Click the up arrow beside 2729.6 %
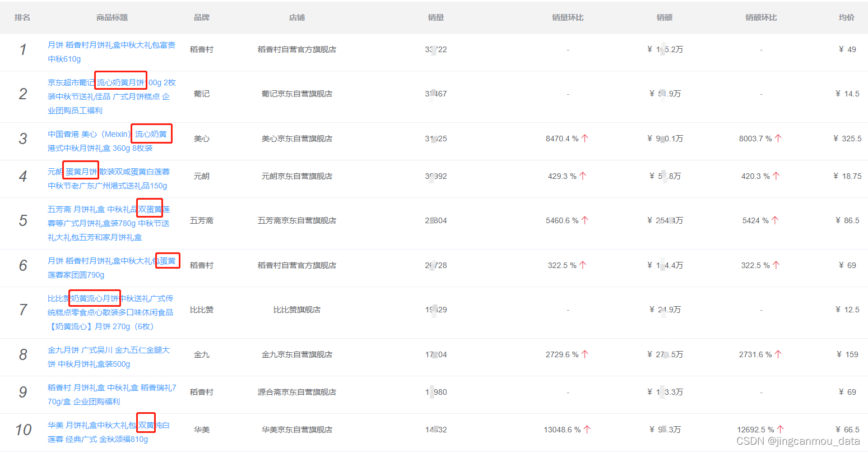 584,354
